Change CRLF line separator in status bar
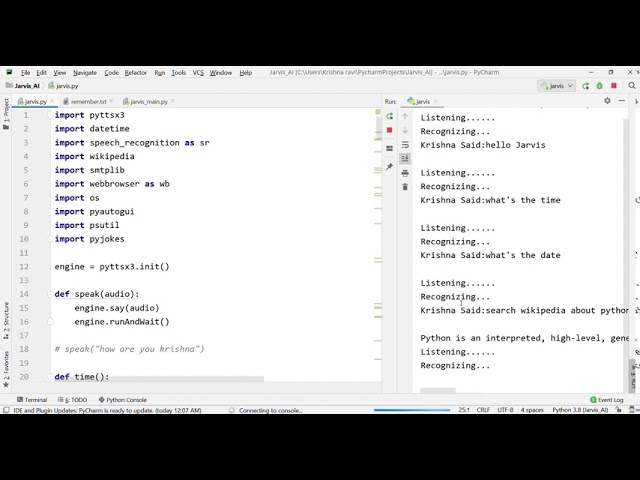 click(483, 410)
